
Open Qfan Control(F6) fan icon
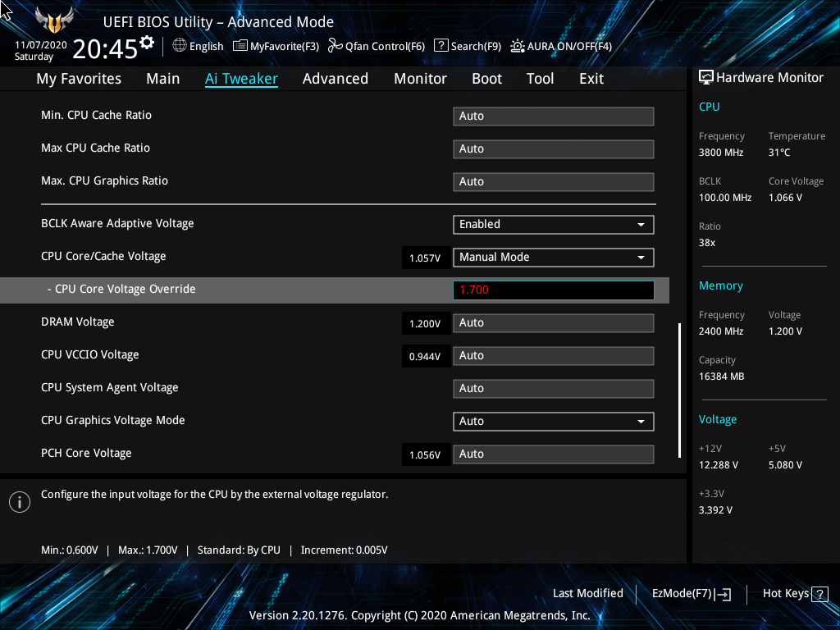[336, 46]
